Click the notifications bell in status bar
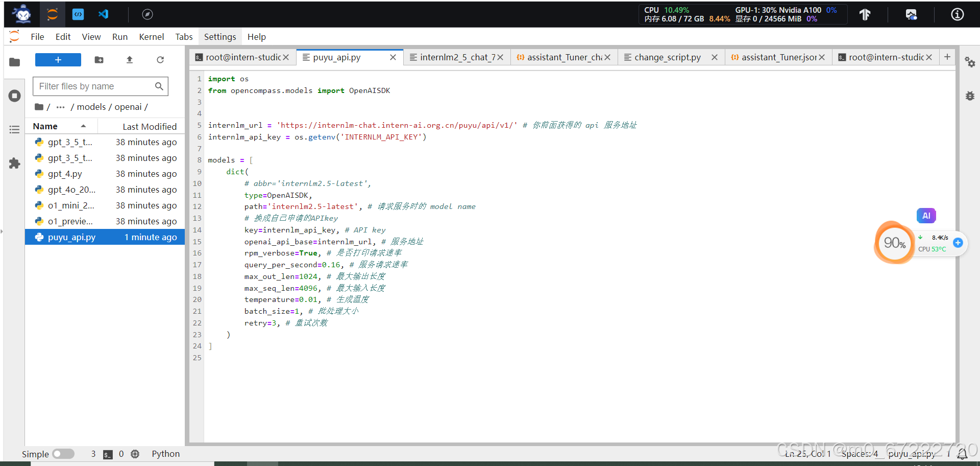Viewport: 980px width, 466px height. point(963,454)
